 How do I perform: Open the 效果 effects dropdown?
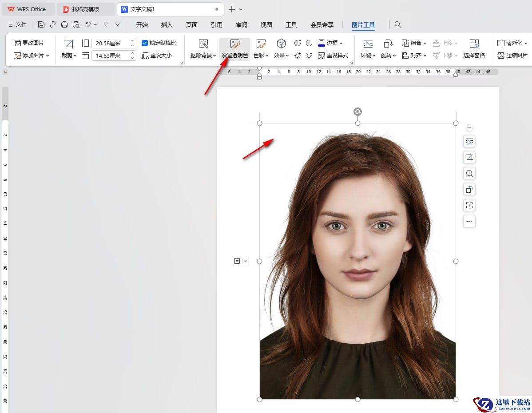point(281,49)
